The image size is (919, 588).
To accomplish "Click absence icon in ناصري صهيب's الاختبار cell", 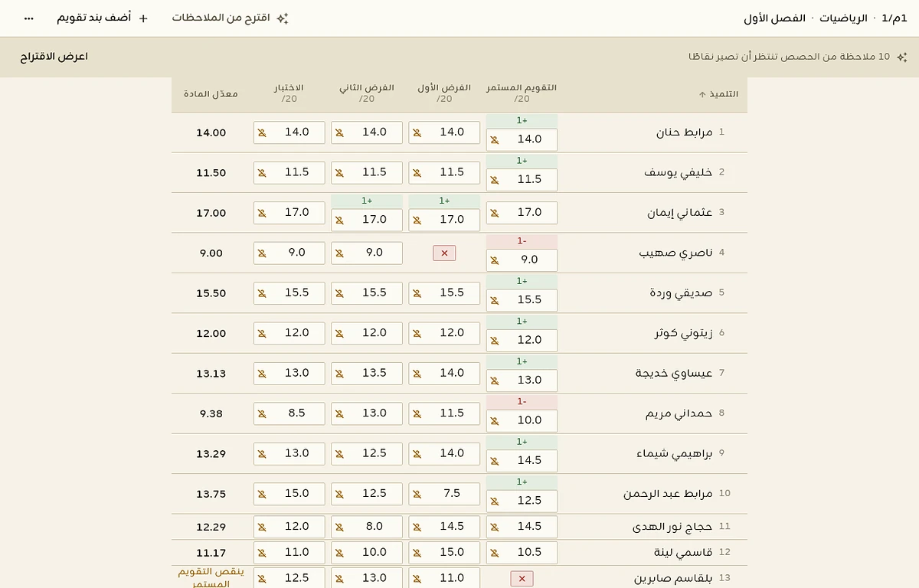I will pyautogui.click(x=262, y=253).
